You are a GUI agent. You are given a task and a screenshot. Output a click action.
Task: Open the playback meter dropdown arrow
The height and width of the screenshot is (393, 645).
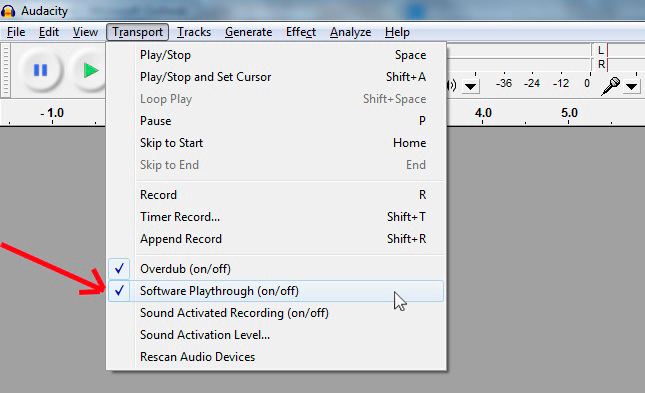click(x=470, y=86)
